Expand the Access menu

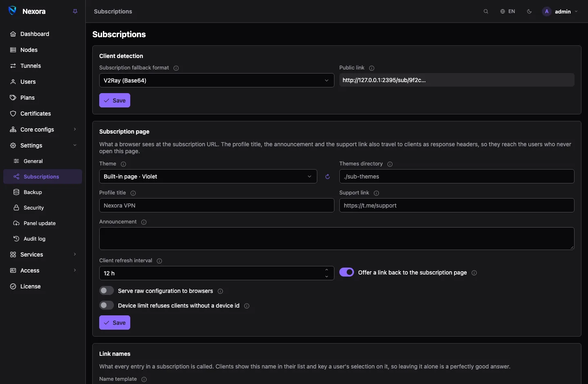point(42,270)
